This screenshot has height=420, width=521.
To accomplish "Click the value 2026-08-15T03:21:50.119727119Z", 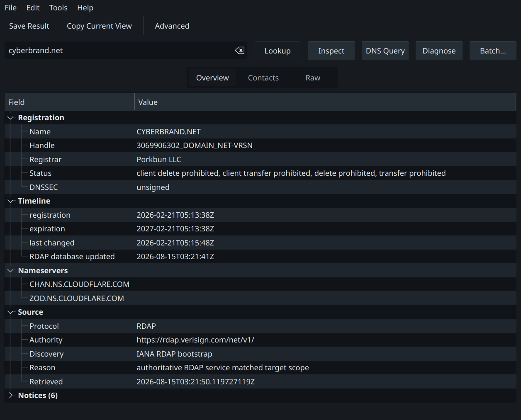I will click(x=196, y=382).
